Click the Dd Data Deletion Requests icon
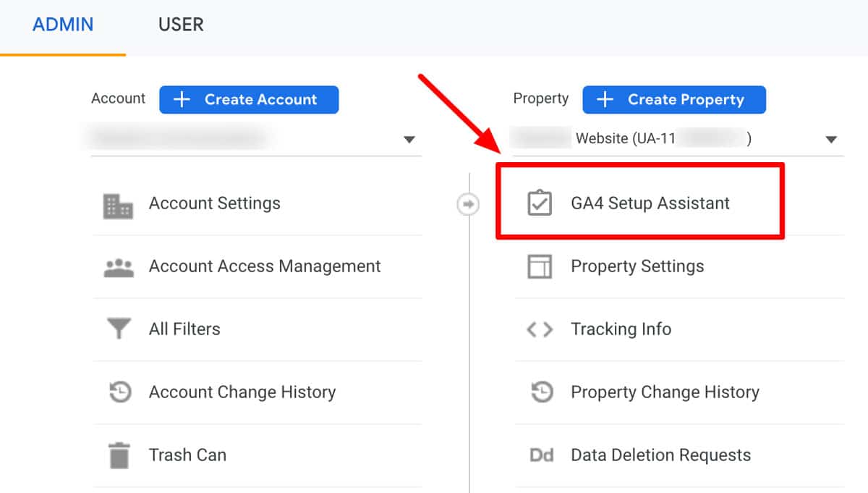 541,455
